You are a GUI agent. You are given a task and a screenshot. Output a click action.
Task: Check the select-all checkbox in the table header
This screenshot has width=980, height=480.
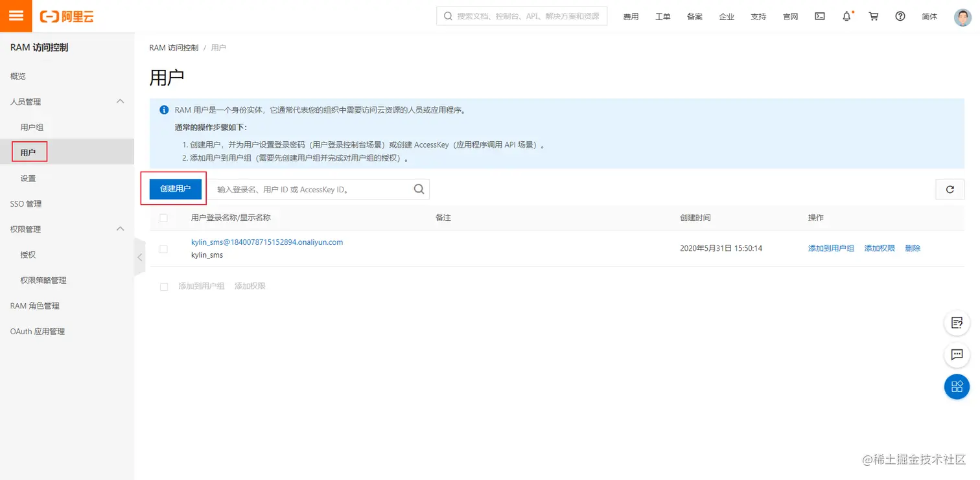pos(163,218)
